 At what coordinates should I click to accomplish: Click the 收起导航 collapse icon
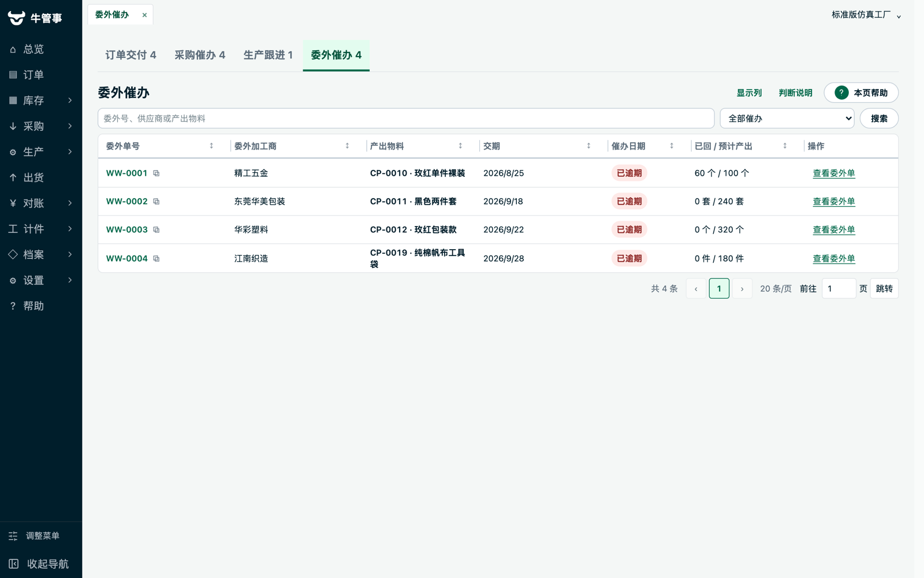coord(13,564)
